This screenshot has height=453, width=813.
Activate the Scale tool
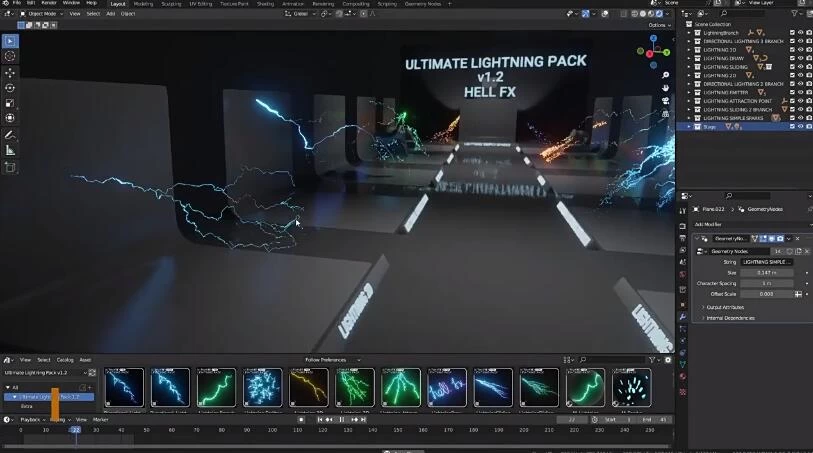click(x=10, y=103)
